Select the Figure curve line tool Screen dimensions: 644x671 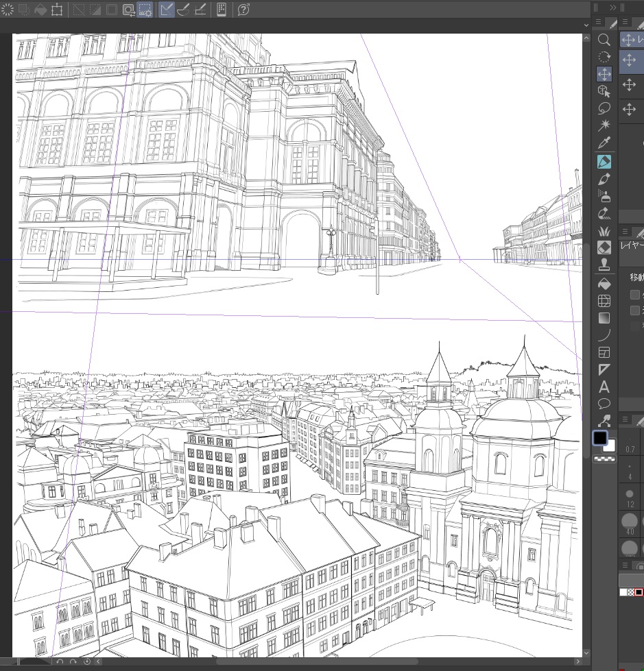604,335
